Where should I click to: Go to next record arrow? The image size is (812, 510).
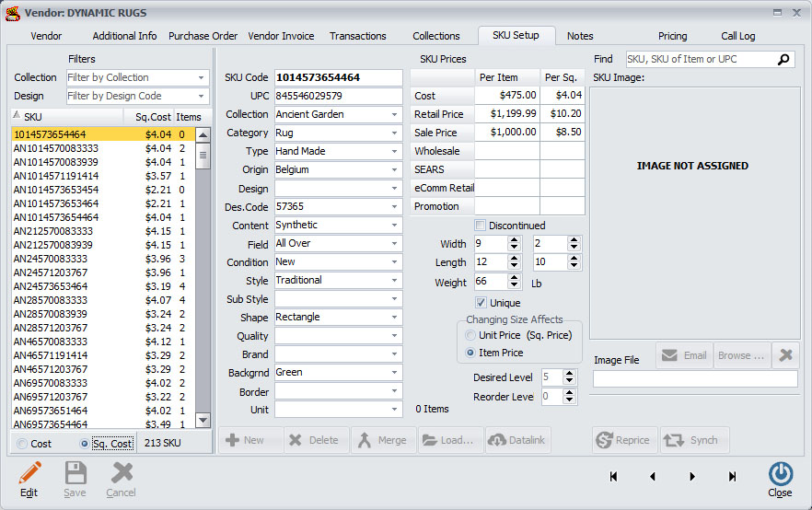692,476
